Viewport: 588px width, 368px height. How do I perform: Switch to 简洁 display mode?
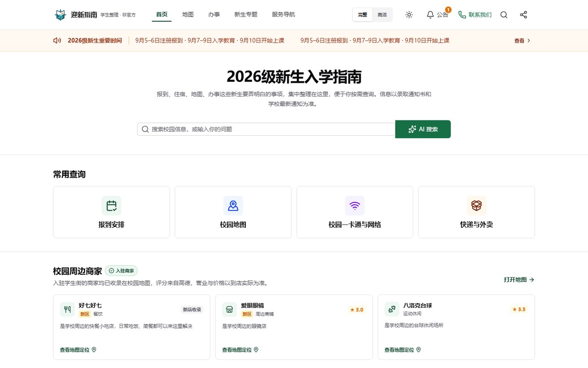(x=382, y=15)
